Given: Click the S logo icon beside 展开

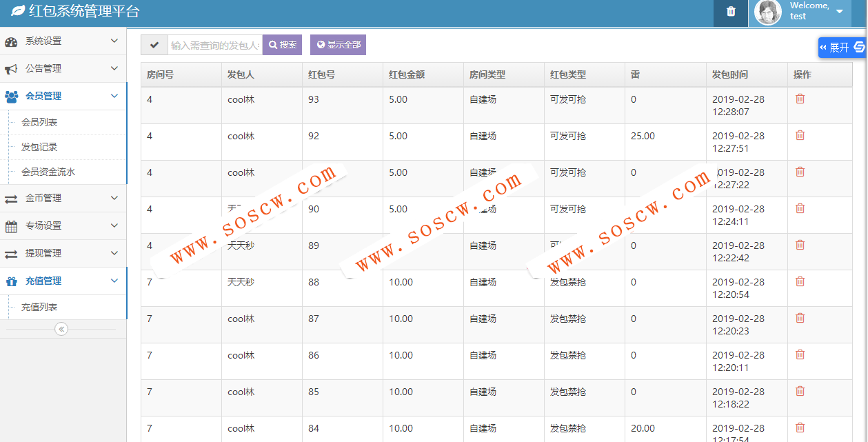Looking at the screenshot, I should click(x=859, y=48).
